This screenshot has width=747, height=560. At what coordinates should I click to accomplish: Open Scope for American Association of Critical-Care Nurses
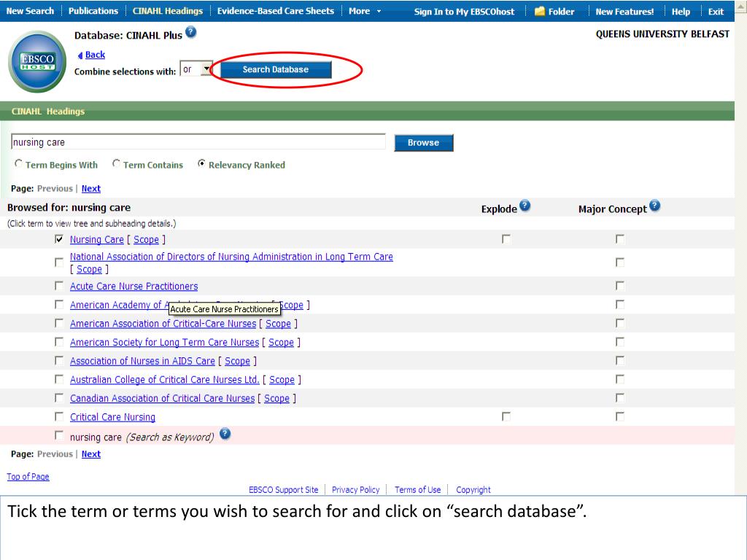[x=278, y=324]
